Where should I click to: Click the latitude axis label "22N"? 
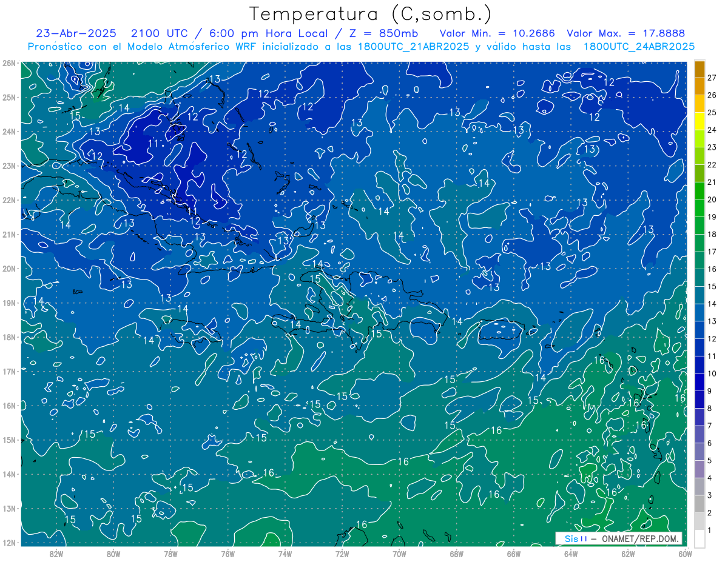coord(9,200)
